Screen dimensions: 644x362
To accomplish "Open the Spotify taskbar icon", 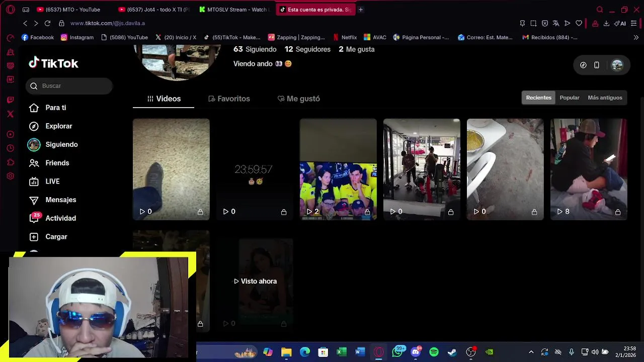I will [x=434, y=352].
